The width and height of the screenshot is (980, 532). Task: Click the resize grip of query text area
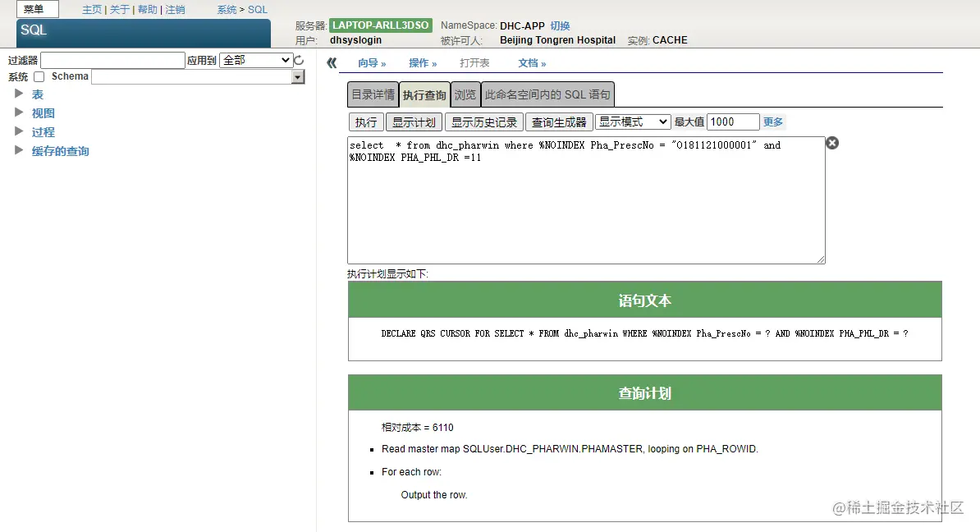pyautogui.click(x=821, y=259)
